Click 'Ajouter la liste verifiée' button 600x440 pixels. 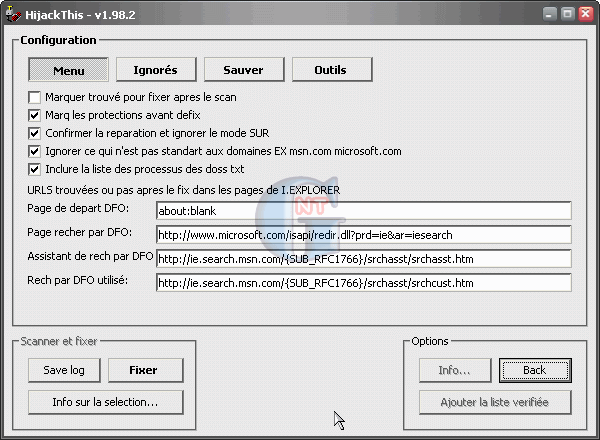pos(495,403)
